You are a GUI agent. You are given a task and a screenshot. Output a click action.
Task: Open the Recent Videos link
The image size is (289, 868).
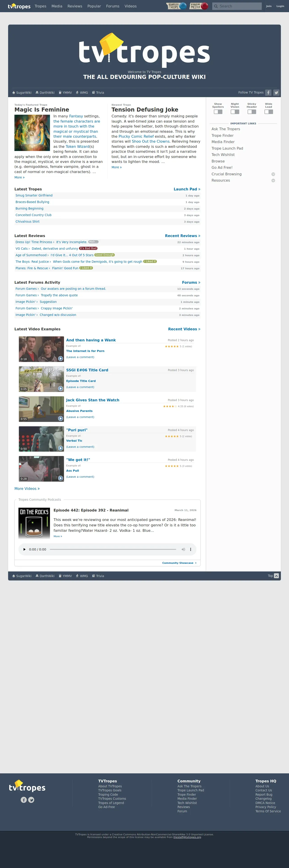tap(184, 329)
